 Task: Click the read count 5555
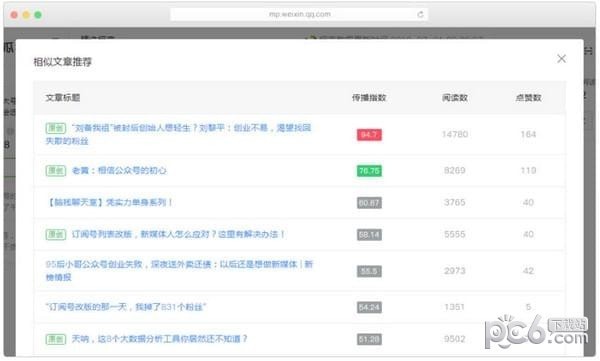(455, 234)
